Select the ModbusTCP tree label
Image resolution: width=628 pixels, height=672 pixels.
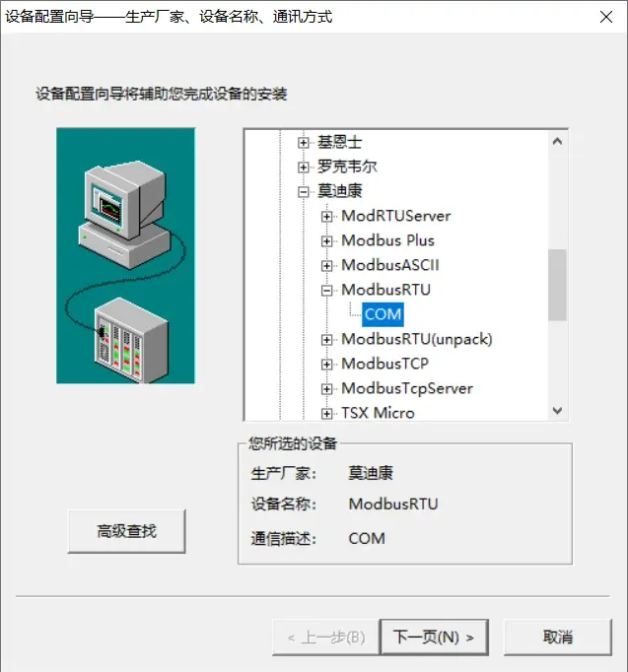pyautogui.click(x=384, y=364)
